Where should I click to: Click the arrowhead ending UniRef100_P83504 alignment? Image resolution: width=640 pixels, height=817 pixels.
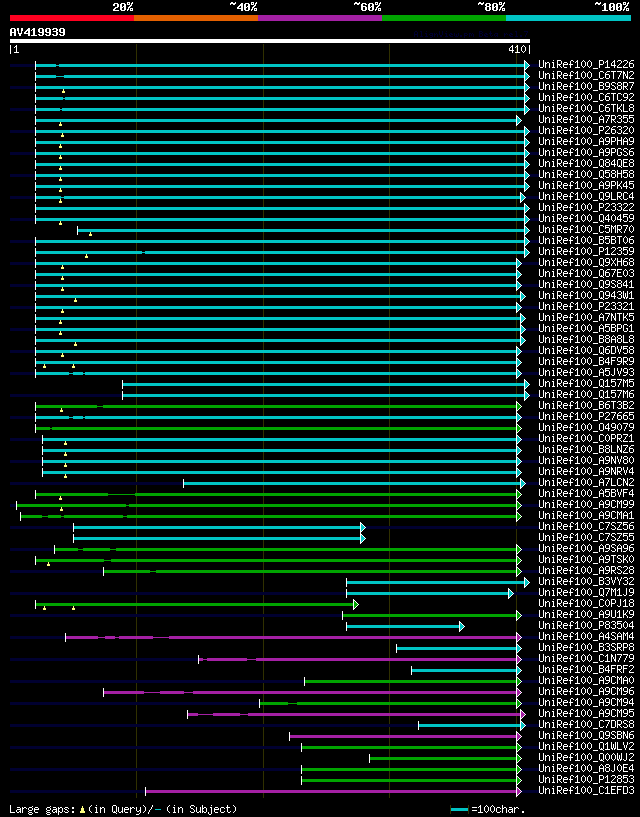[x=462, y=626]
